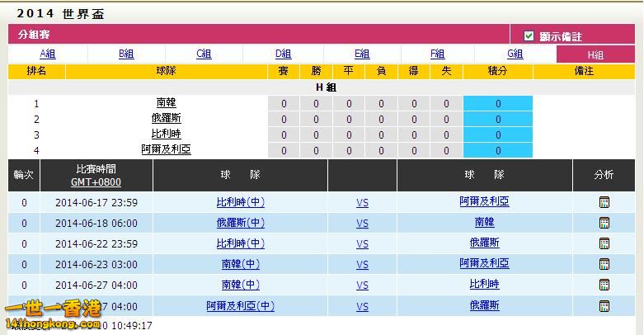
Task: Switch to the A組 tab
Action: pyautogui.click(x=48, y=54)
